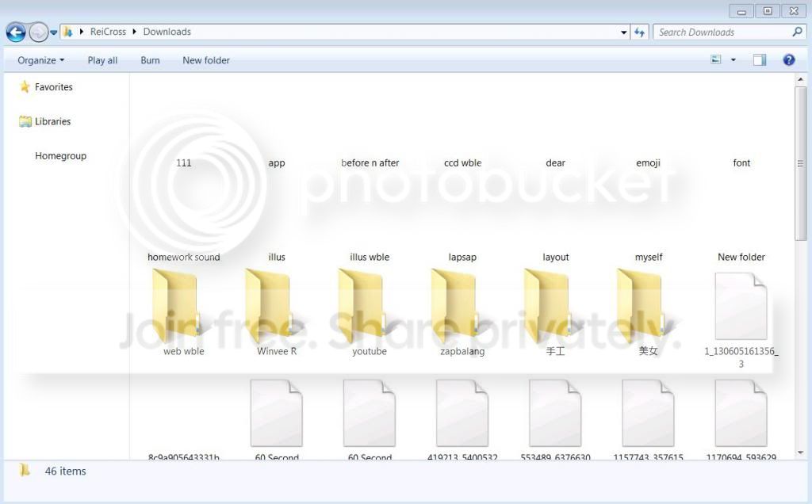The height and width of the screenshot is (504, 812).
Task: Expand the address bar history dropdown
Action: click(623, 32)
